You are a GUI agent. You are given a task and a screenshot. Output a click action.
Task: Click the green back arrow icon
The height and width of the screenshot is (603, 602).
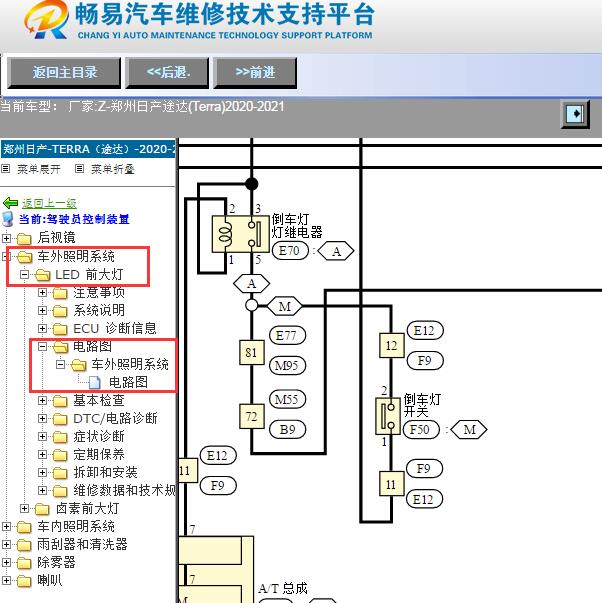coord(10,203)
